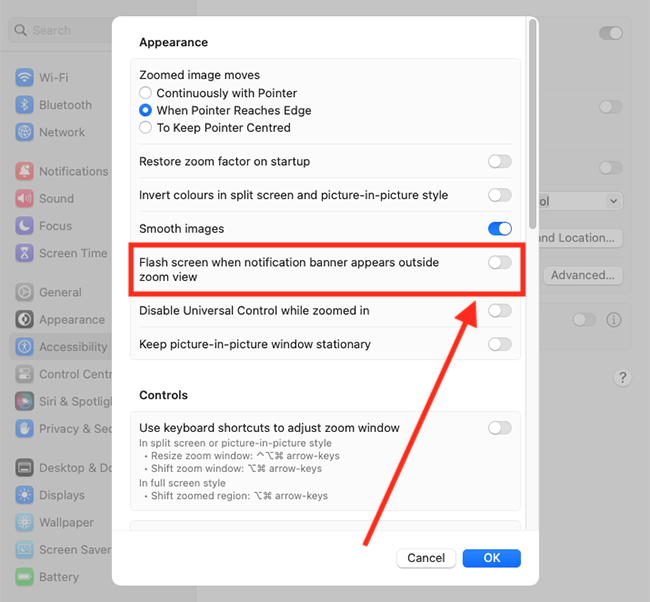Click Cancel button
This screenshot has width=650, height=602.
(426, 558)
